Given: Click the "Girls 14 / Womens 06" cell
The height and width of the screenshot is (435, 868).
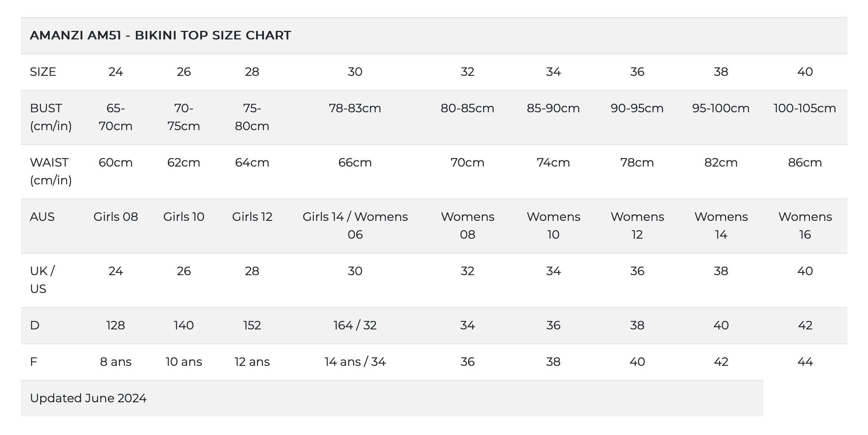Looking at the screenshot, I should [x=355, y=226].
